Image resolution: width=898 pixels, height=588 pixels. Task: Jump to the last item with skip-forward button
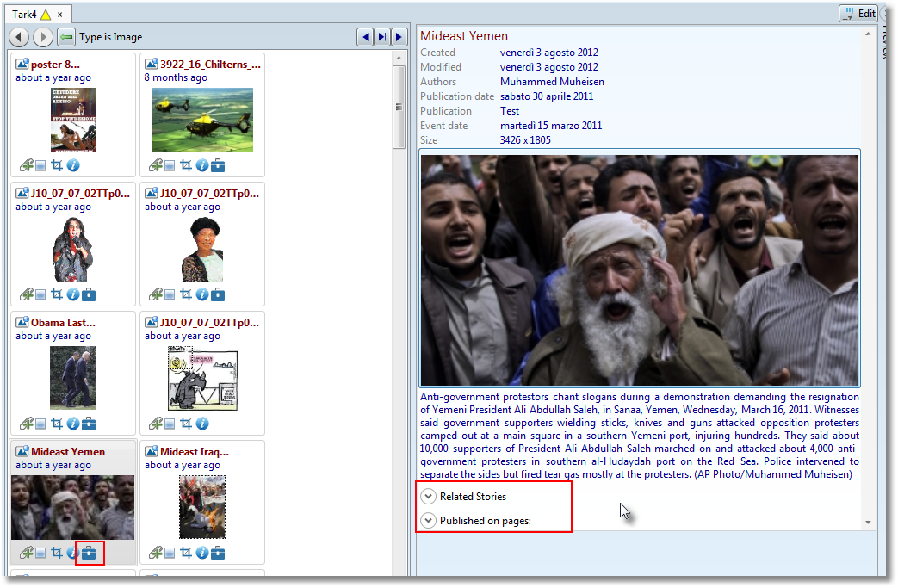(382, 37)
